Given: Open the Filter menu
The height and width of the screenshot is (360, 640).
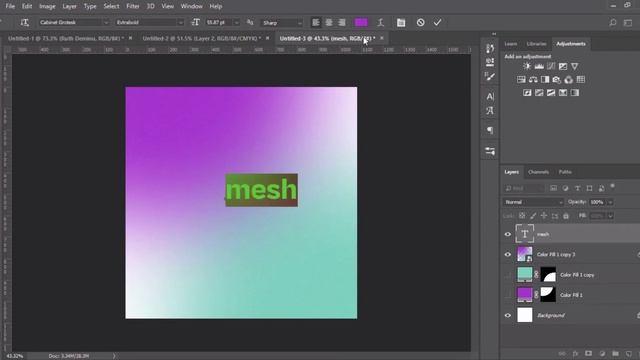Looking at the screenshot, I should (x=133, y=6).
